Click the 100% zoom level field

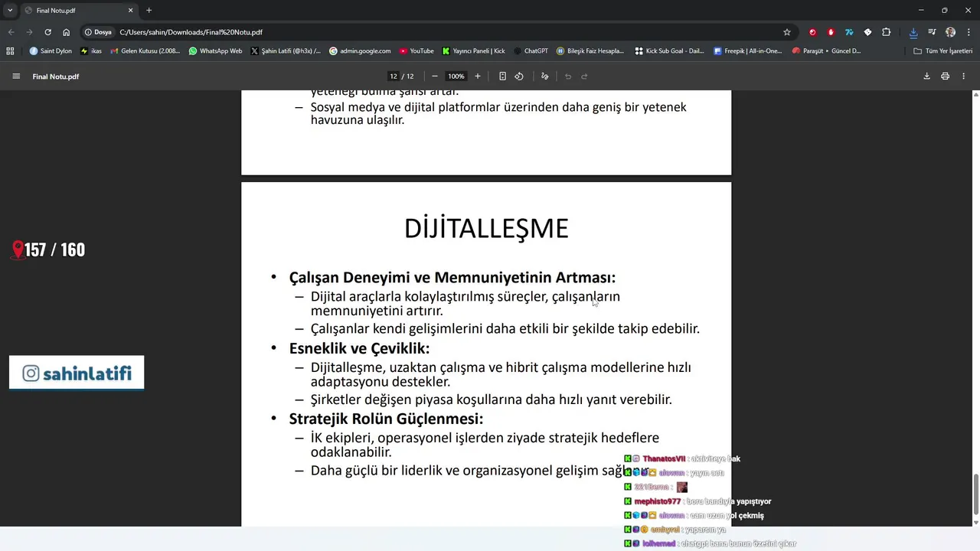[456, 77]
